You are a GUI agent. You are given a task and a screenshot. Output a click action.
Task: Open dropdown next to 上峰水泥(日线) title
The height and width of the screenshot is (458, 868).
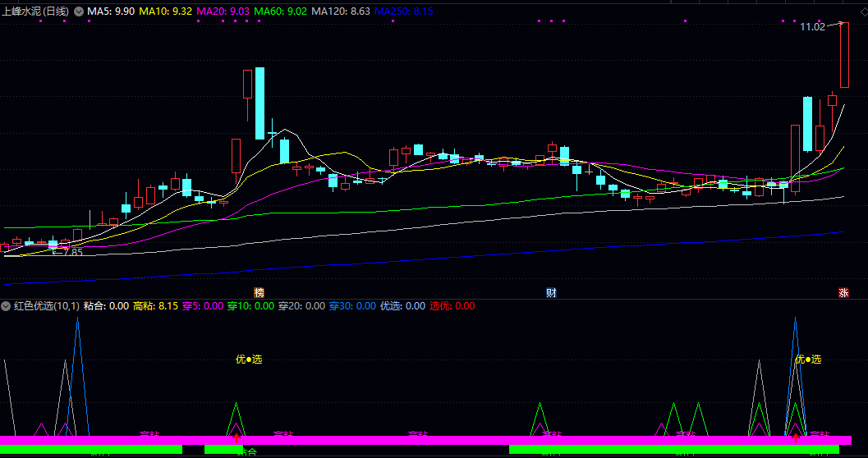[79, 11]
